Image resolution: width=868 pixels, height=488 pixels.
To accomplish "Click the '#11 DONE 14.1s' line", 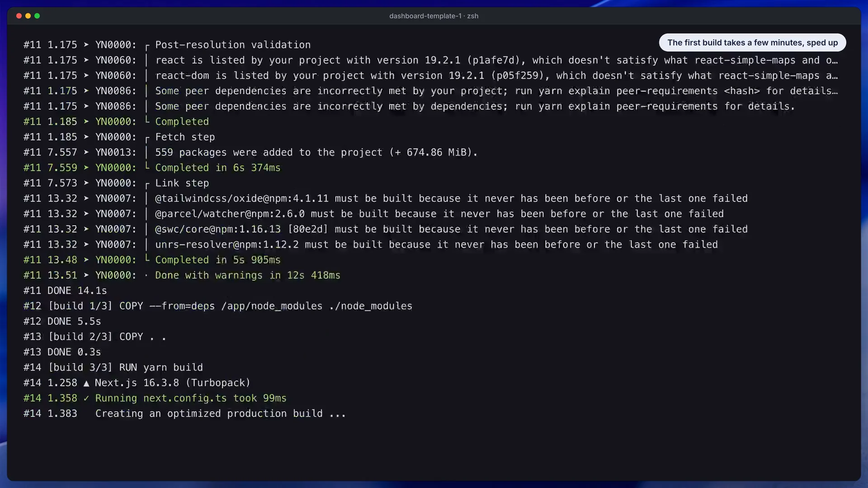I will [x=65, y=291].
